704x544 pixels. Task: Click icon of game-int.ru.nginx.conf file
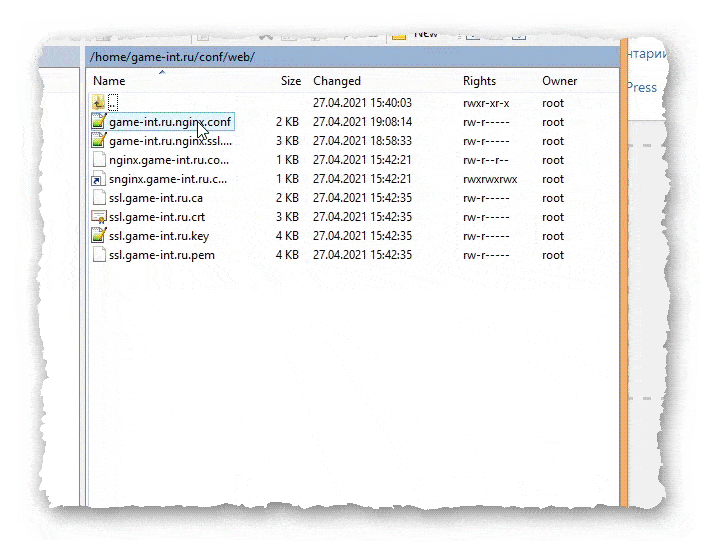click(x=99, y=122)
